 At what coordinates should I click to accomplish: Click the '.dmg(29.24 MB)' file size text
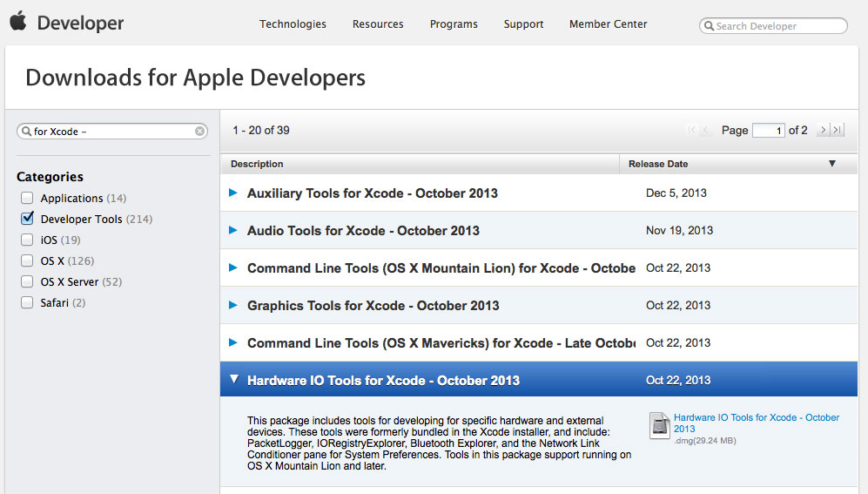[704, 441]
